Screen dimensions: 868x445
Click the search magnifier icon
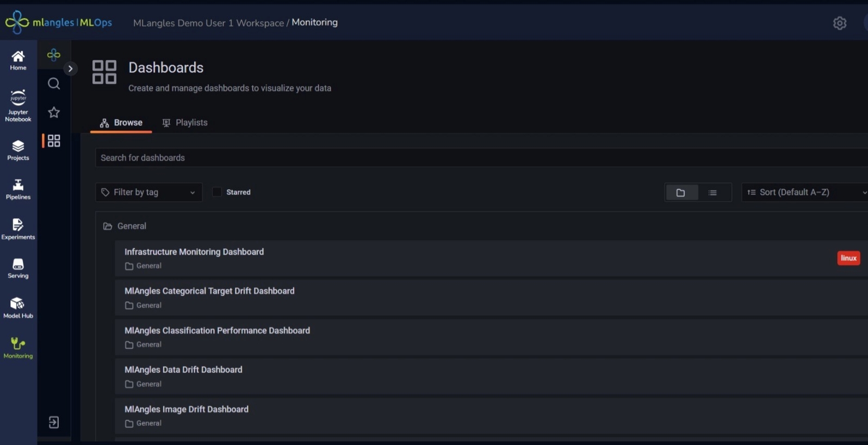click(54, 84)
